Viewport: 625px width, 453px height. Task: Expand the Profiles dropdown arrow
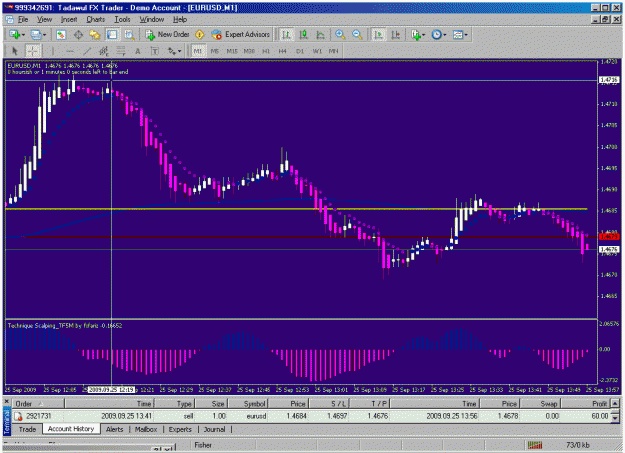[x=44, y=35]
